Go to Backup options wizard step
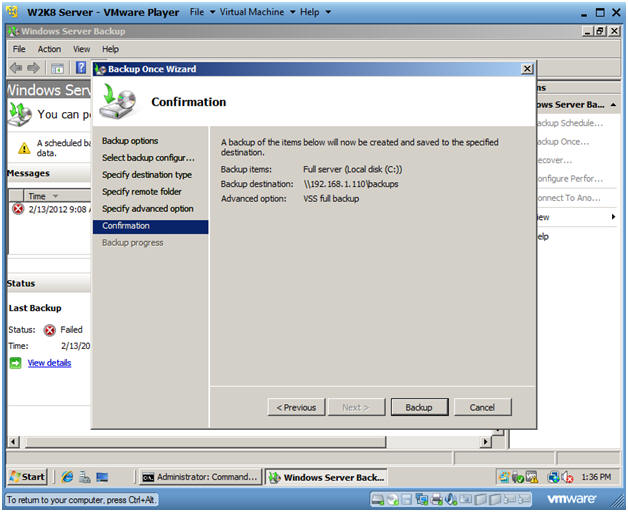The height and width of the screenshot is (512, 628). tap(130, 141)
